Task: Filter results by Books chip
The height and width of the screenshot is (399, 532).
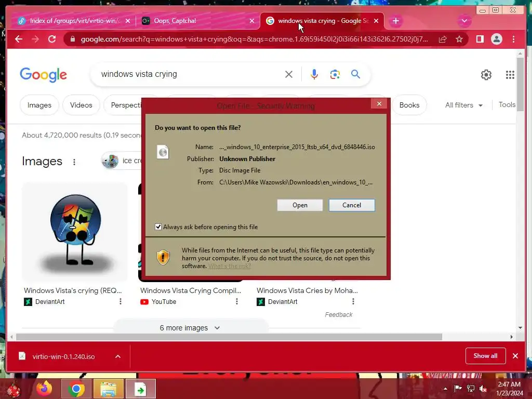Action: click(x=409, y=105)
